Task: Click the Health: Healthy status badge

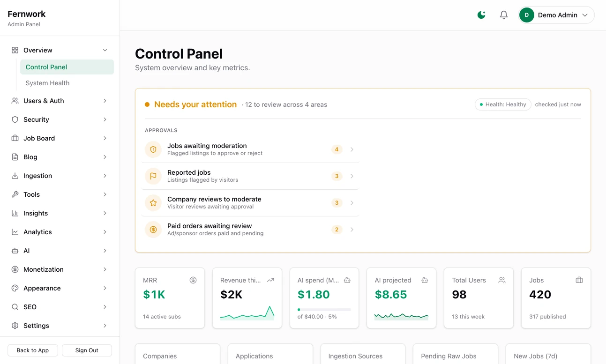Action: coord(503,104)
